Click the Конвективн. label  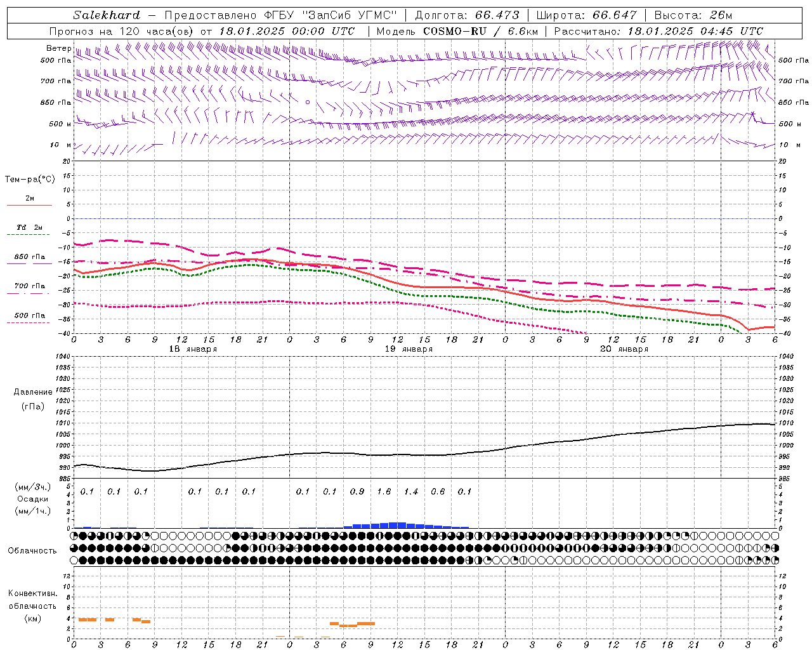pos(32,594)
